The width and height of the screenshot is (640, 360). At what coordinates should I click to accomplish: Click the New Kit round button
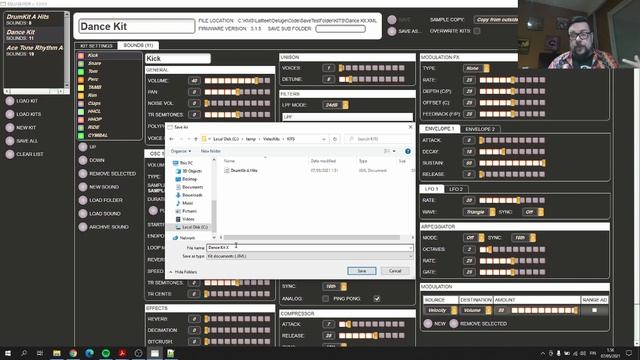[x=10, y=128]
